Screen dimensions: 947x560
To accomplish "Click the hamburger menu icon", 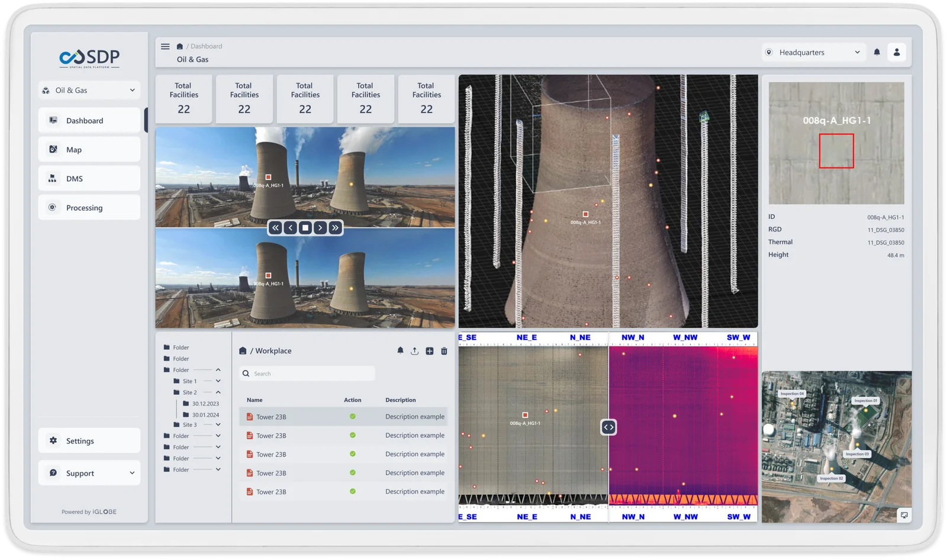I will (x=165, y=47).
